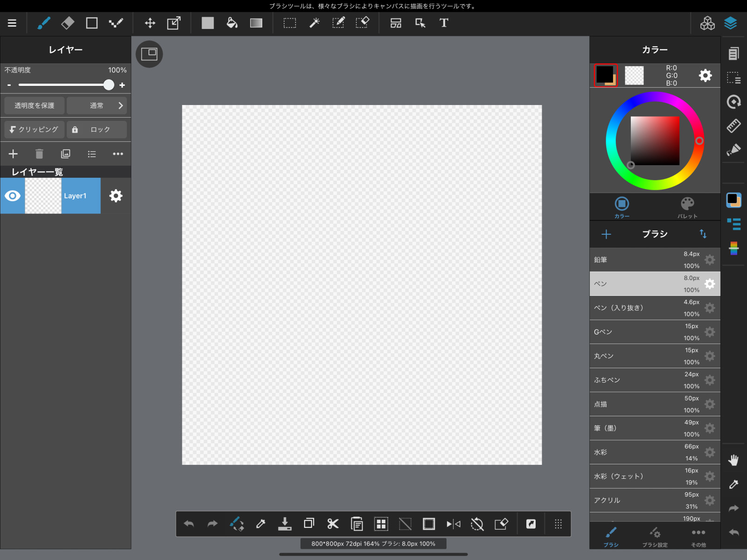Select the Text tool
This screenshot has height=560, width=747.
(444, 23)
